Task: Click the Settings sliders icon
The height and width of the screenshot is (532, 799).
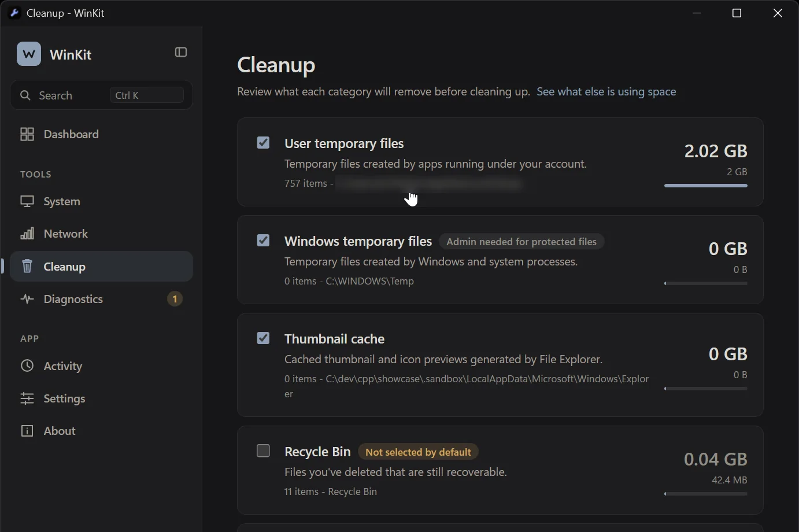Action: [27, 398]
